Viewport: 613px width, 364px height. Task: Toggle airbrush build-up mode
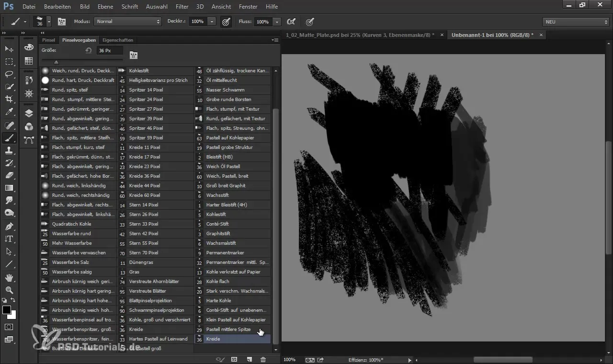[x=290, y=22]
